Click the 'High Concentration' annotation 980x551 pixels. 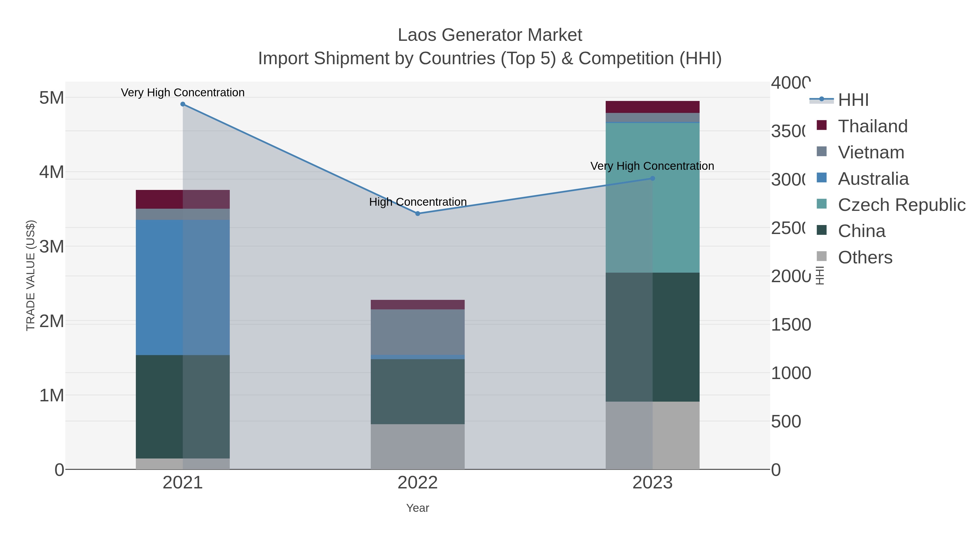(418, 202)
